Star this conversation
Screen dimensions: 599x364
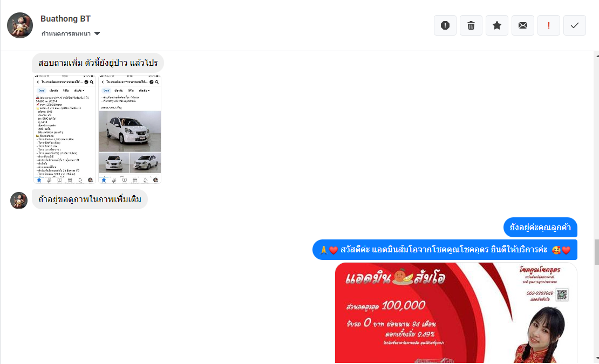coord(497,25)
